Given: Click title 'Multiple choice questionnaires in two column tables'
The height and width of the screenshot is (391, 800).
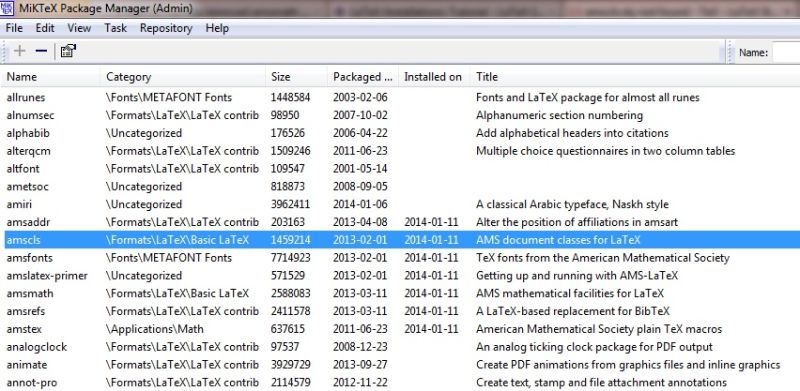Looking at the screenshot, I should pyautogui.click(x=606, y=151).
